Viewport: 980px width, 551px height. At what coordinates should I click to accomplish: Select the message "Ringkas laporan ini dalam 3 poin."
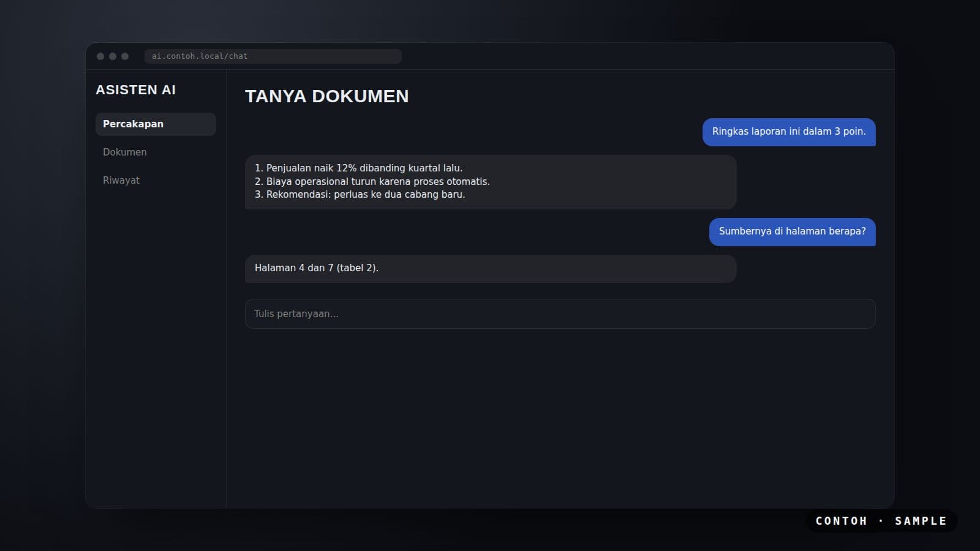[x=789, y=132]
